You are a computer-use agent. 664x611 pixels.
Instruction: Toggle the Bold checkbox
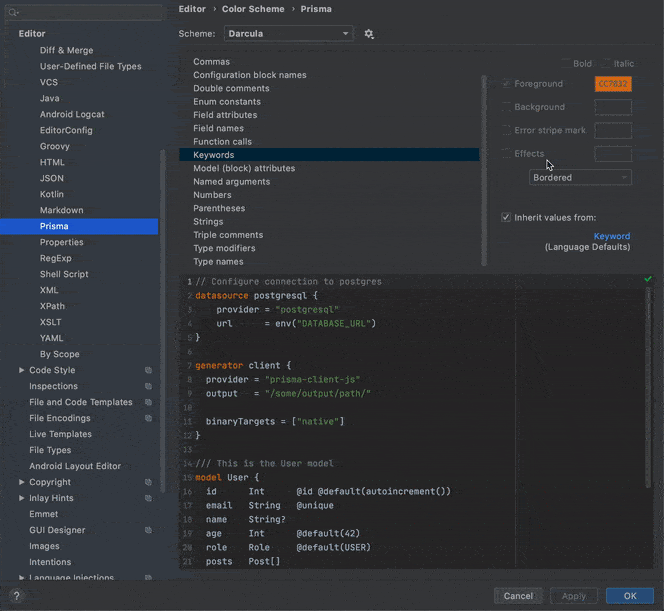click(565, 64)
